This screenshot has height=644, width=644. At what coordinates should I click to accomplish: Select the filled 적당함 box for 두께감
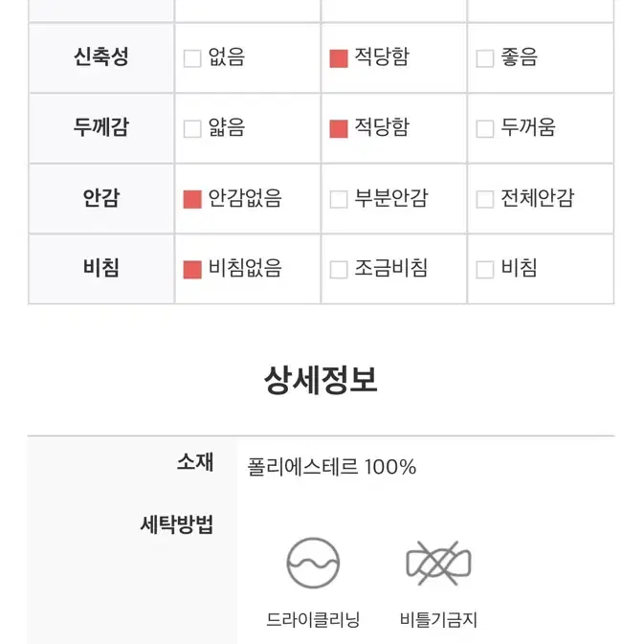pyautogui.click(x=339, y=128)
